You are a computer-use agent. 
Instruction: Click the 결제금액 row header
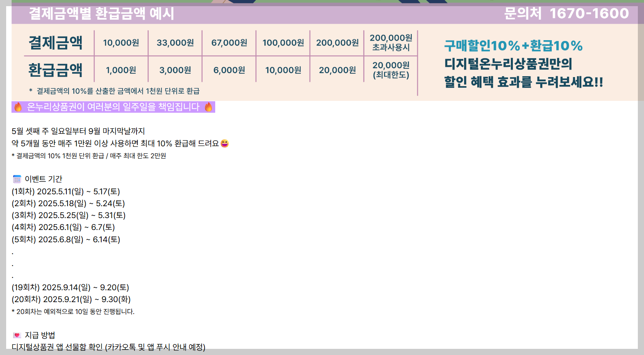point(55,43)
